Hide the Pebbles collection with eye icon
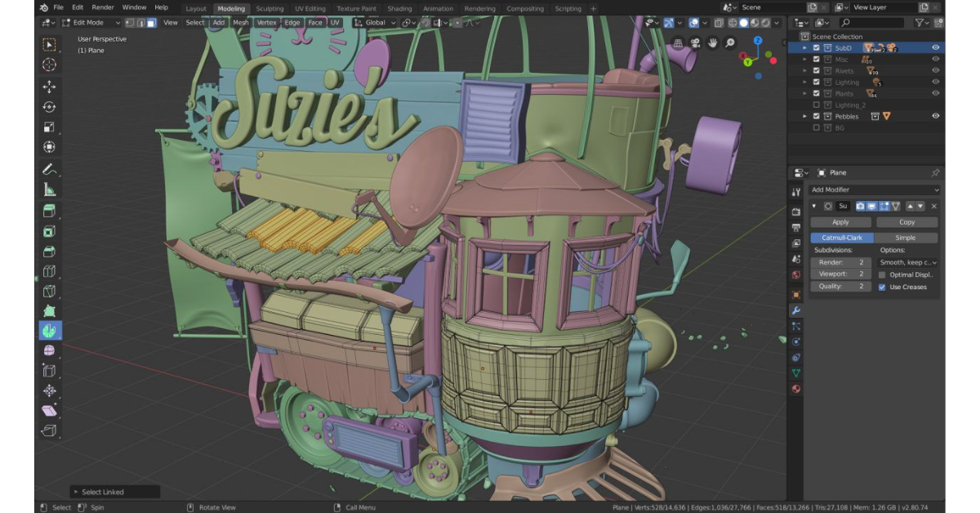980x513 pixels. (x=935, y=116)
